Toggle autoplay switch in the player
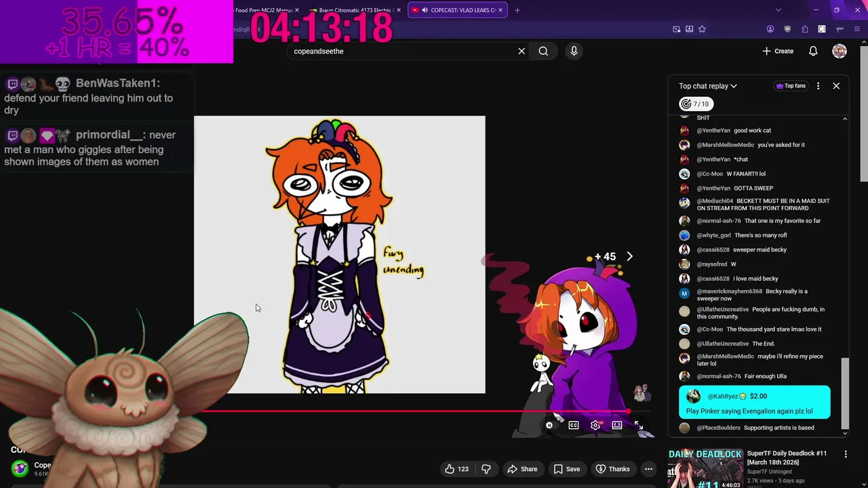Image resolution: width=868 pixels, height=488 pixels. pos(551,425)
